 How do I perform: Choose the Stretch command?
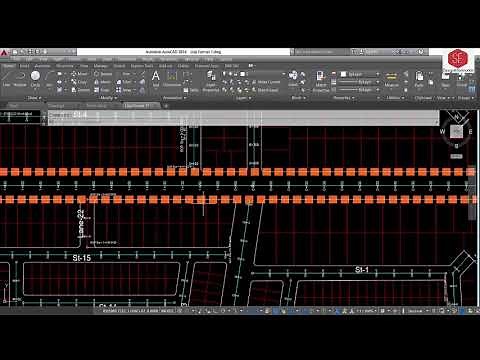80,90
